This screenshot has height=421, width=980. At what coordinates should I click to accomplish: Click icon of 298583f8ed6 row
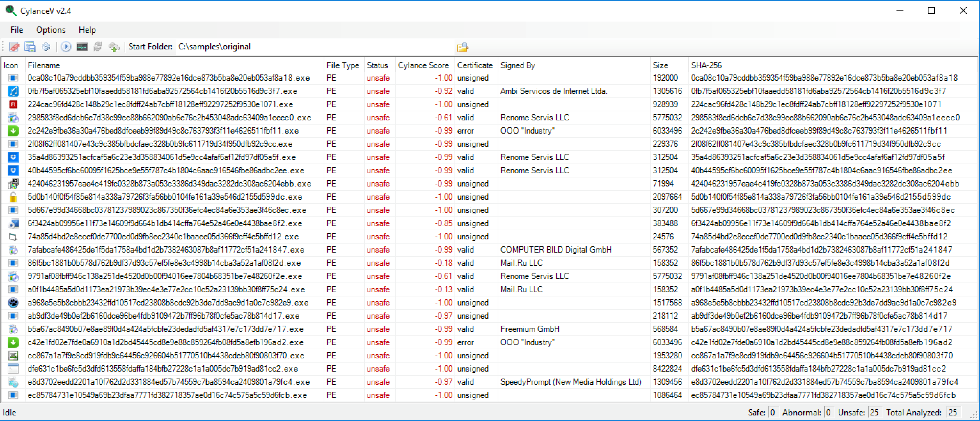click(x=13, y=118)
